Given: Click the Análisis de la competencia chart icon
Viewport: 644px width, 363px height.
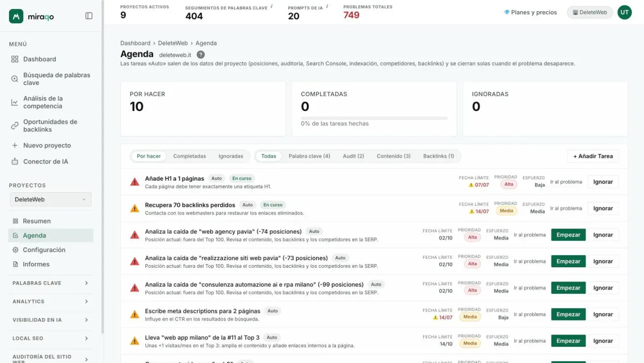Looking at the screenshot, I should (x=15, y=102).
